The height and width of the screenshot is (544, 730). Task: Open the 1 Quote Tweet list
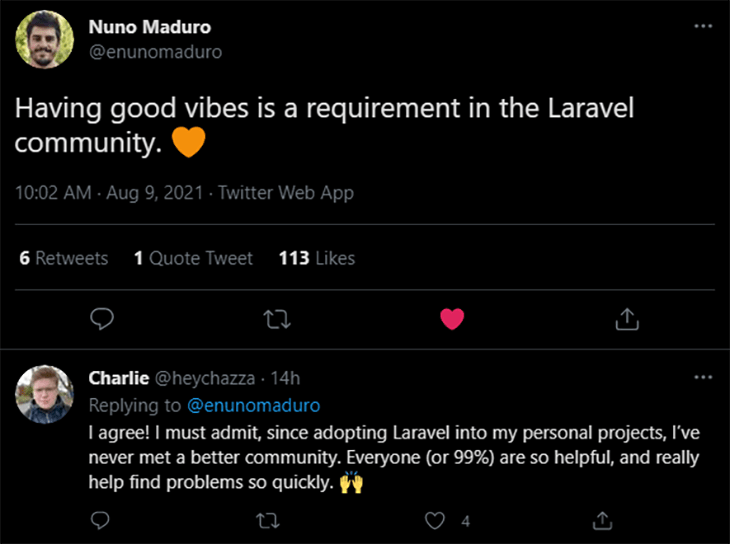193,258
